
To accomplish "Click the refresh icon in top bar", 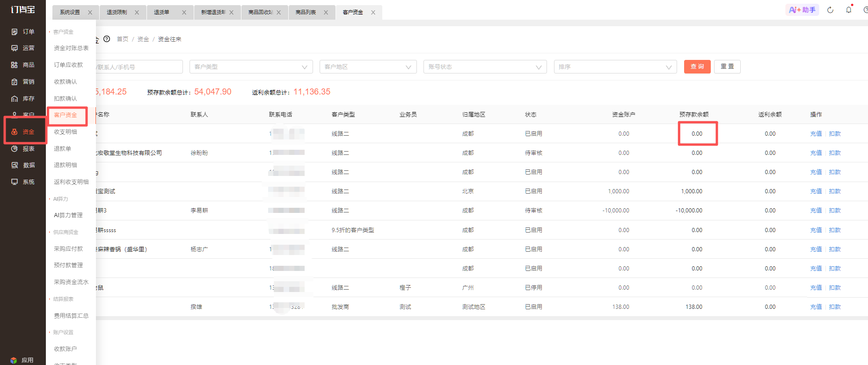I will [830, 10].
